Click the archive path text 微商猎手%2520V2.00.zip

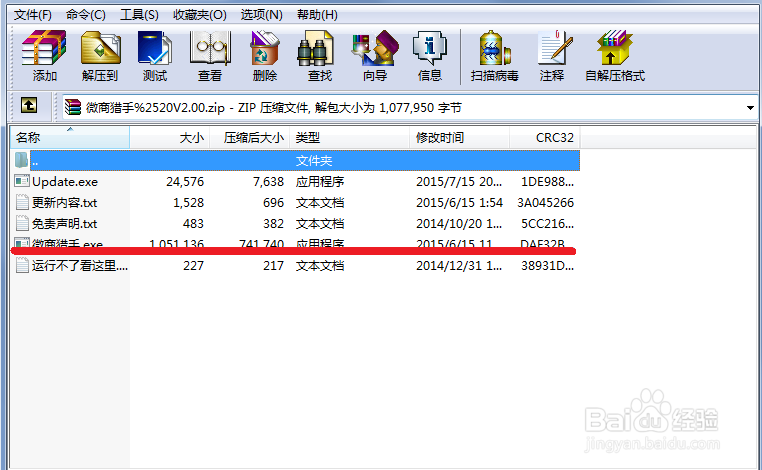pos(155,107)
